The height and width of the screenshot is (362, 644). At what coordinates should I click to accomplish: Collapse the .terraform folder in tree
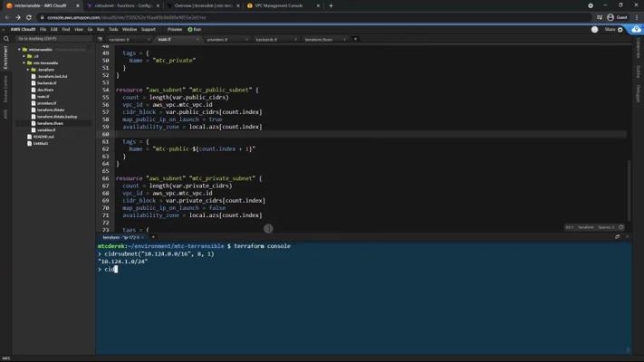(x=28, y=70)
